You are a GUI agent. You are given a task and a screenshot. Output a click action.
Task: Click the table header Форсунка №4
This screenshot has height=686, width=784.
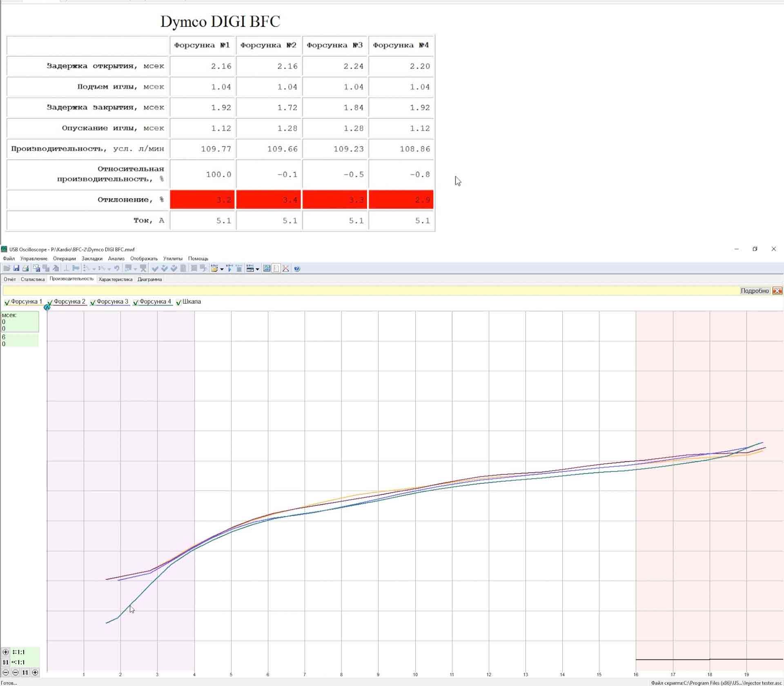(401, 45)
